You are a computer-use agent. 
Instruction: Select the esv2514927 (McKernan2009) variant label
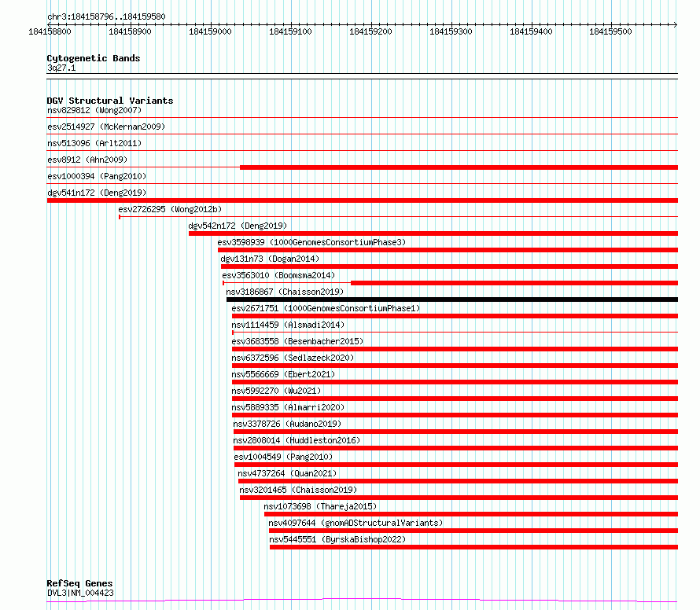(106, 127)
